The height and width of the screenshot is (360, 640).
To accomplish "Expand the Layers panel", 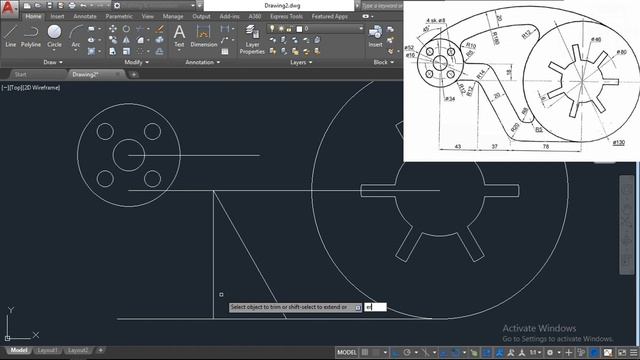I will (301, 62).
